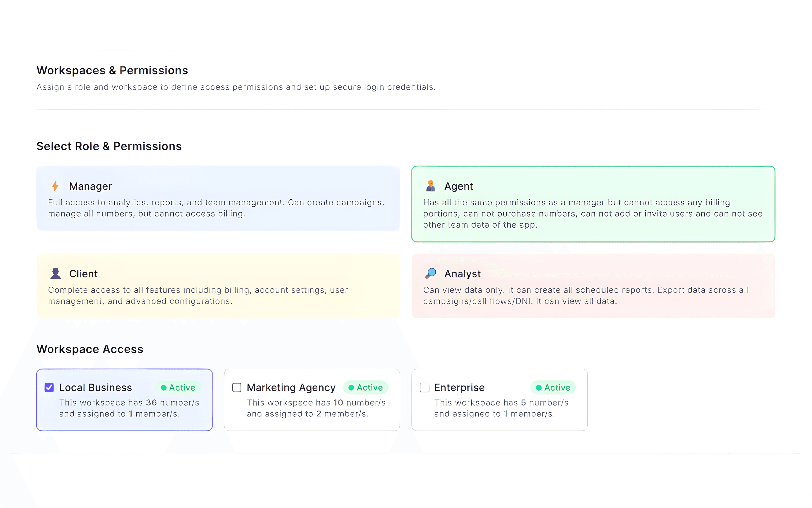Choose the Manager role card

(x=218, y=198)
